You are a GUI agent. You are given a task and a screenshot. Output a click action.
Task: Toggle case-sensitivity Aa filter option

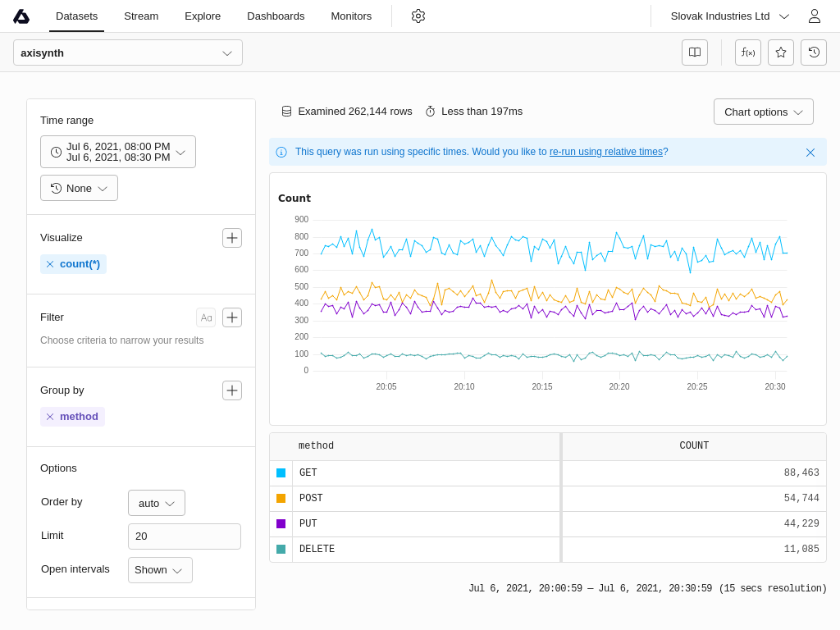(206, 317)
